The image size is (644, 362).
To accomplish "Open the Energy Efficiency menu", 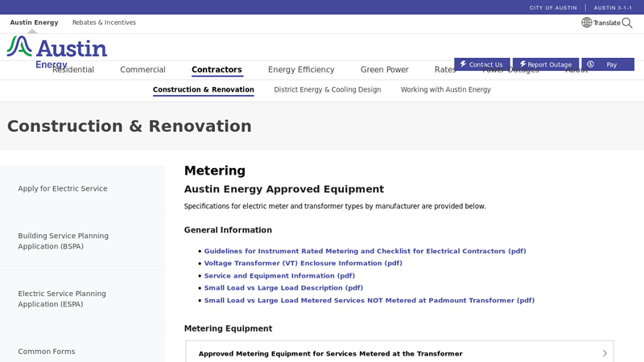I will 301,70.
